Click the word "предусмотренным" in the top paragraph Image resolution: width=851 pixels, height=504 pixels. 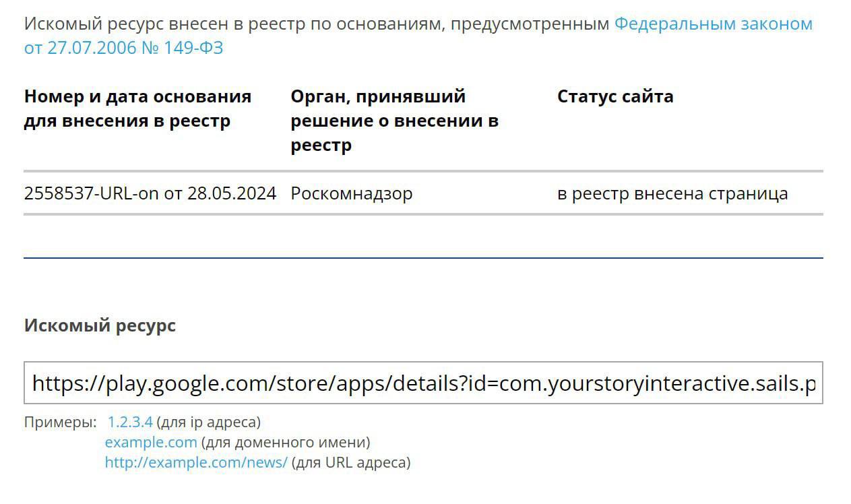[530, 24]
